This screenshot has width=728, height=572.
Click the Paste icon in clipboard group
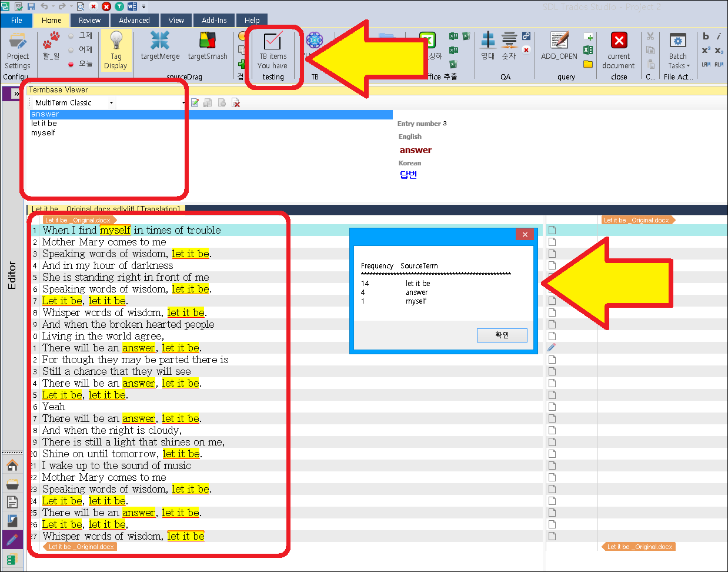pos(650,64)
